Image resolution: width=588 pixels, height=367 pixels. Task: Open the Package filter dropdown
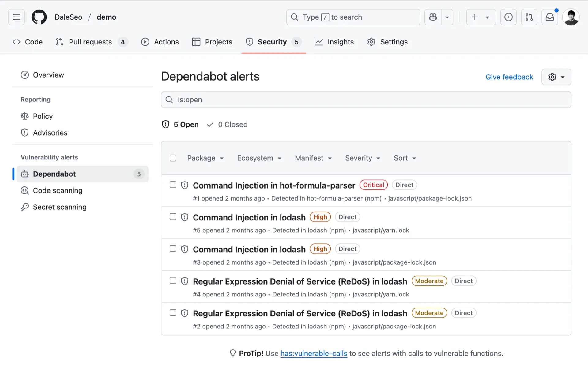[x=205, y=158]
